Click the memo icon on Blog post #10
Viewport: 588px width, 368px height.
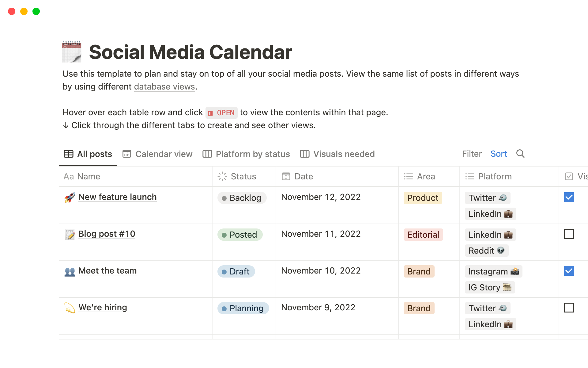point(70,234)
